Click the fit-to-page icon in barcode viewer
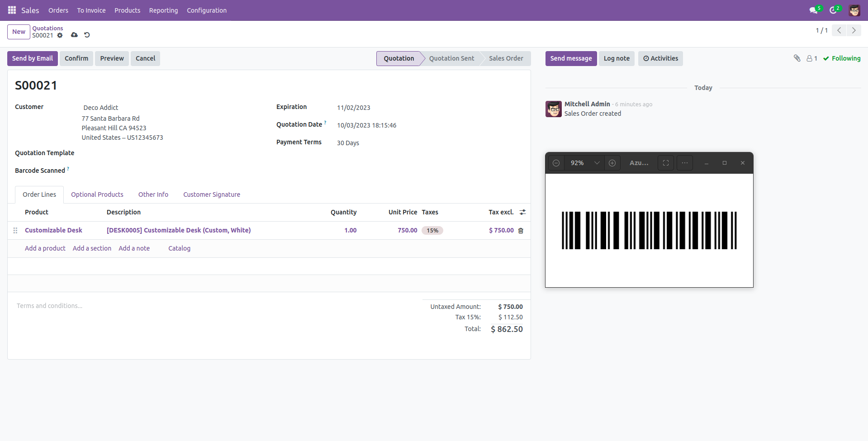 tap(666, 163)
